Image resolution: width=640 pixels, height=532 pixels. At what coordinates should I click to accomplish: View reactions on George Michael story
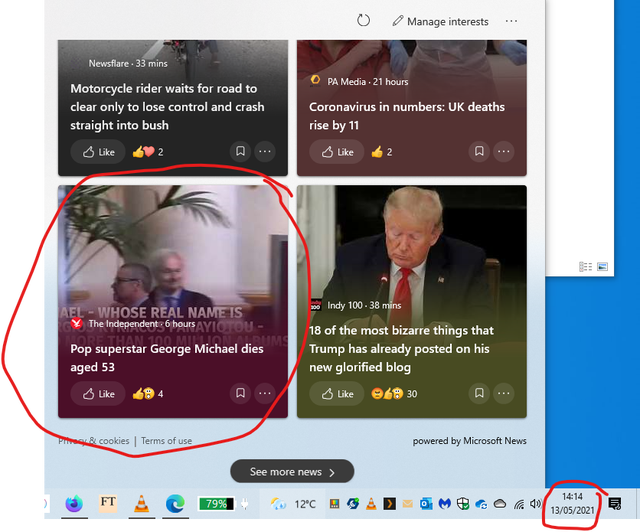[x=148, y=394]
